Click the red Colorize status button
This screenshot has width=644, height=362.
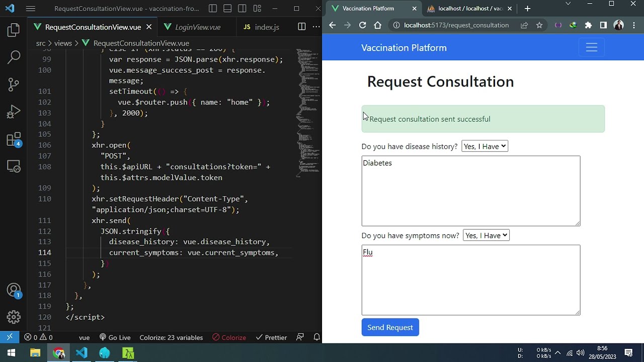229,337
